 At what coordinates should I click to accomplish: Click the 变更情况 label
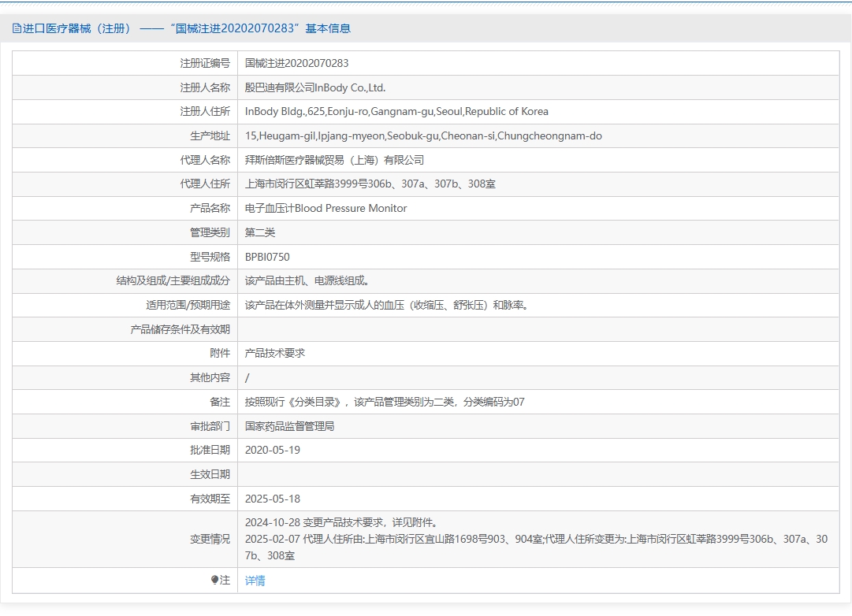[x=210, y=539]
